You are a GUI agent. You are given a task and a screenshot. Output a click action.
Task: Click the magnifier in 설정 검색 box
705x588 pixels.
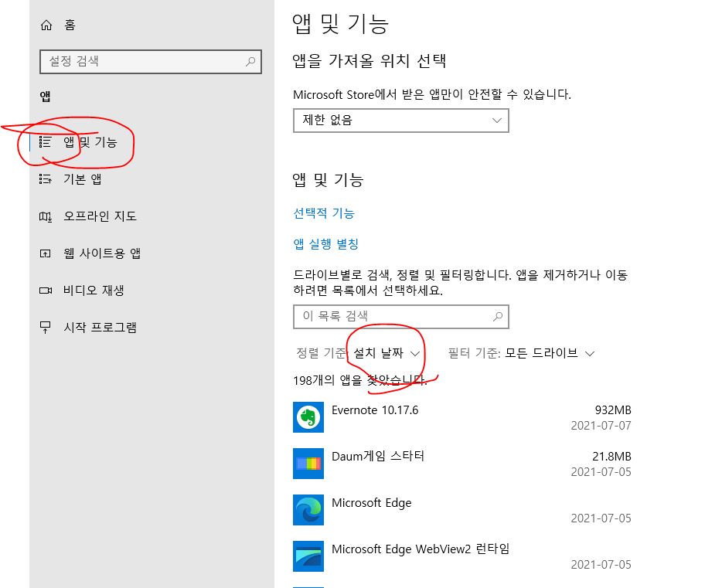pos(250,61)
